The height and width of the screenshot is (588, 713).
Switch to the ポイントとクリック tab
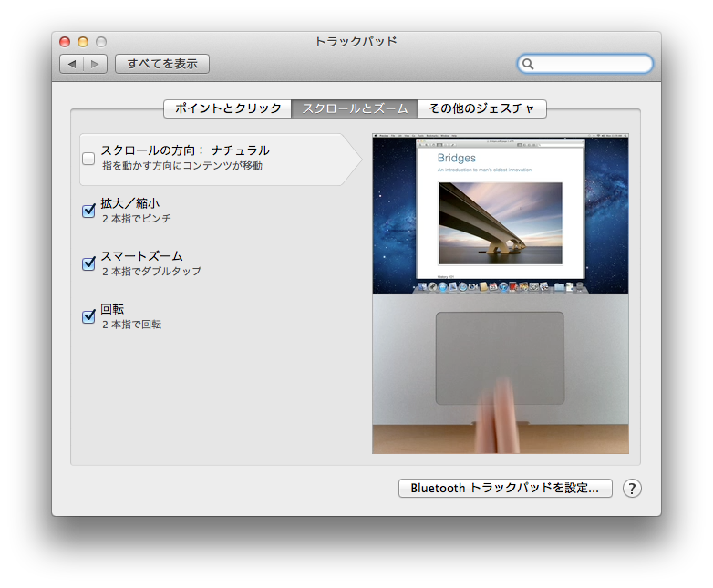point(227,108)
